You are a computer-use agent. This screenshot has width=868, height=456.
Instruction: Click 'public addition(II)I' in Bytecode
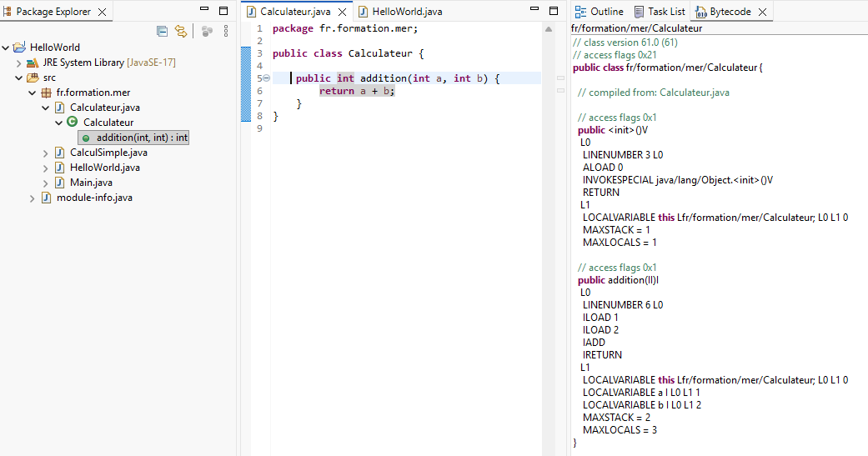click(x=619, y=281)
